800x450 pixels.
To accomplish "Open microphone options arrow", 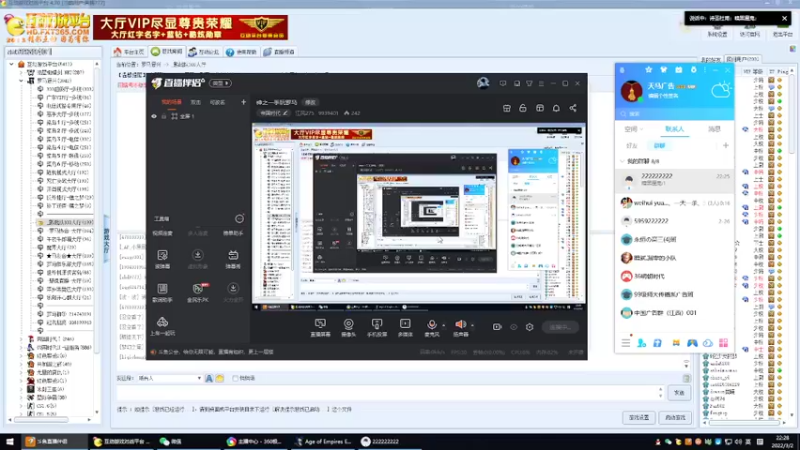I will [443, 325].
